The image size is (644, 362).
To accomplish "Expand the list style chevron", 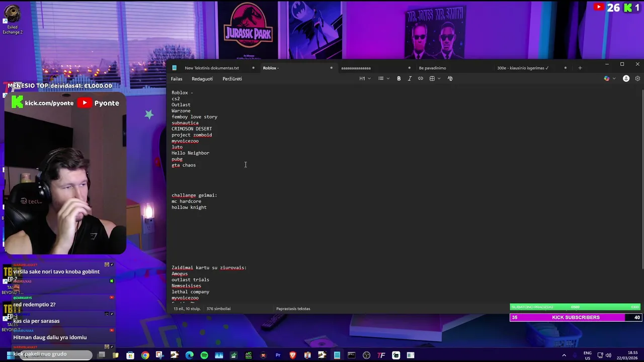I will tap(388, 78).
